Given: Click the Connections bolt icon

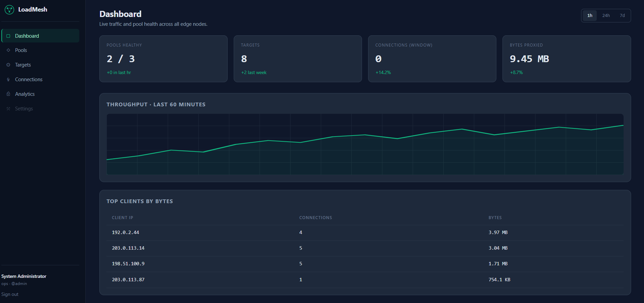Looking at the screenshot, I should (x=9, y=79).
